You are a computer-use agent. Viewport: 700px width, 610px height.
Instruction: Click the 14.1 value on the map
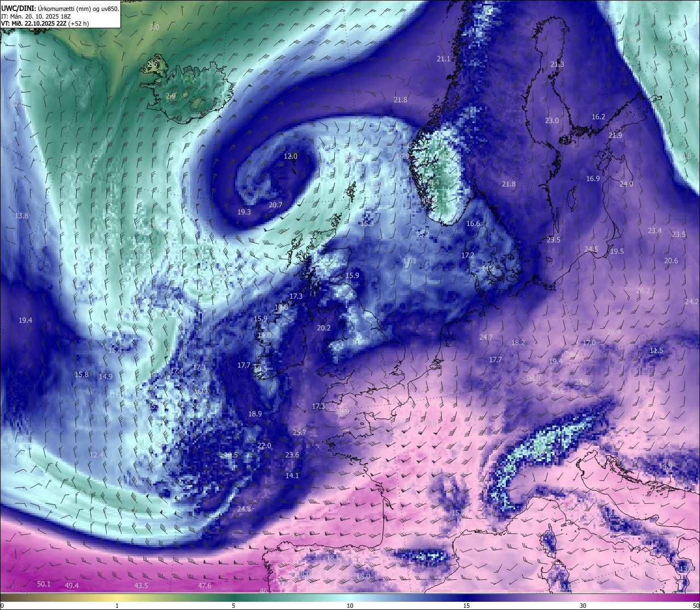(x=292, y=476)
